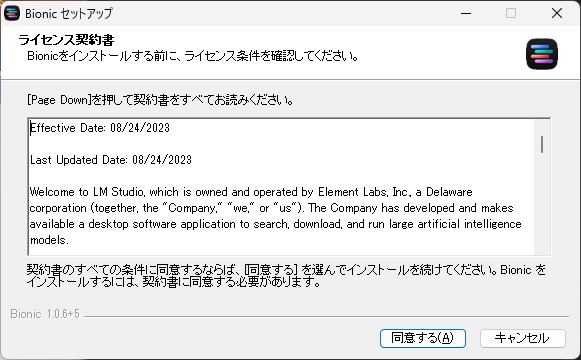This screenshot has width=581, height=360.
Task: Click the license text scrollbar thumb
Action: click(542, 144)
